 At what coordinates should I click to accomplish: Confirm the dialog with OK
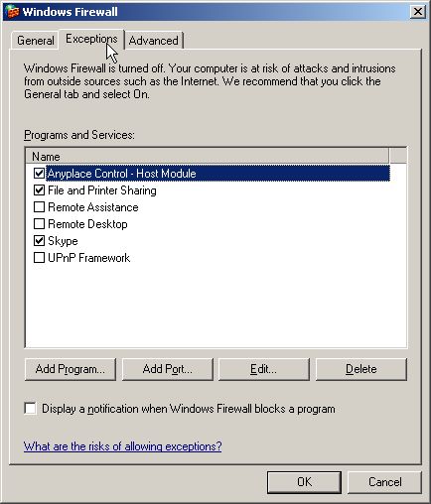point(304,482)
